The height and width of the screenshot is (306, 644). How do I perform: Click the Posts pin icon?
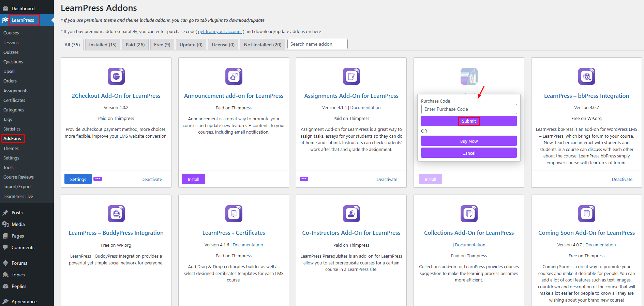click(5, 213)
